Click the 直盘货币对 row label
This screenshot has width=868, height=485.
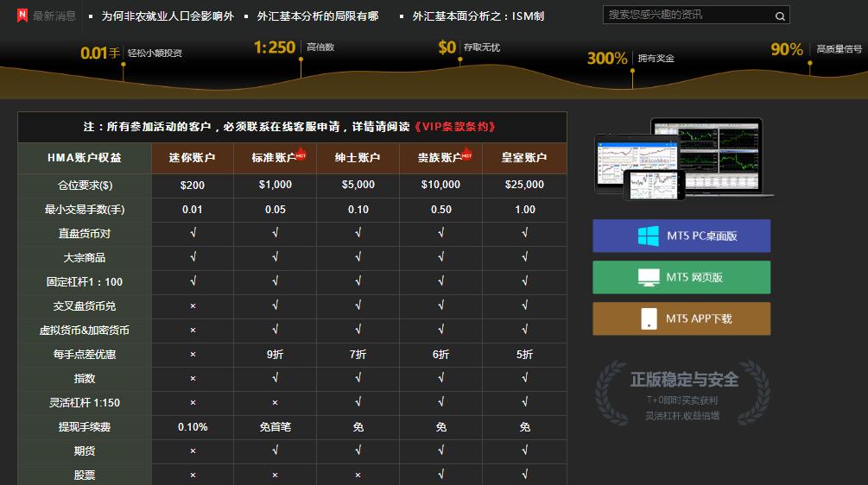pos(85,234)
